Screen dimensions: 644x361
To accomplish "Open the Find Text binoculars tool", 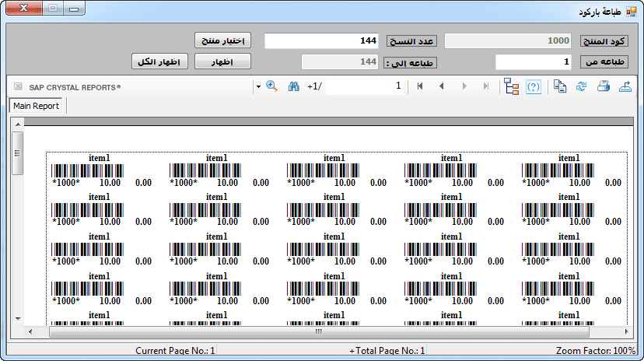I will 294,86.
